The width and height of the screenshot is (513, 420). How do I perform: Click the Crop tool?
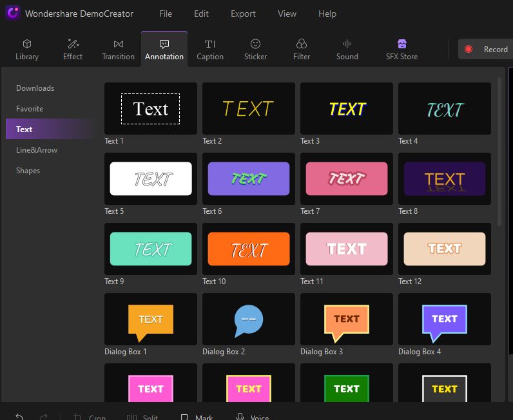[x=89, y=417]
